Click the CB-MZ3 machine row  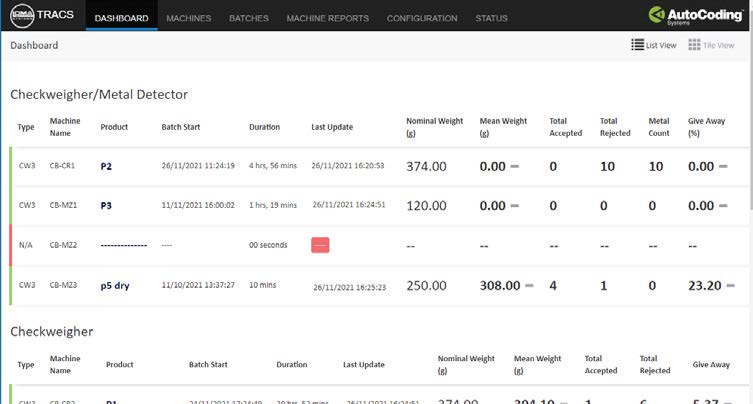pyautogui.click(x=63, y=285)
